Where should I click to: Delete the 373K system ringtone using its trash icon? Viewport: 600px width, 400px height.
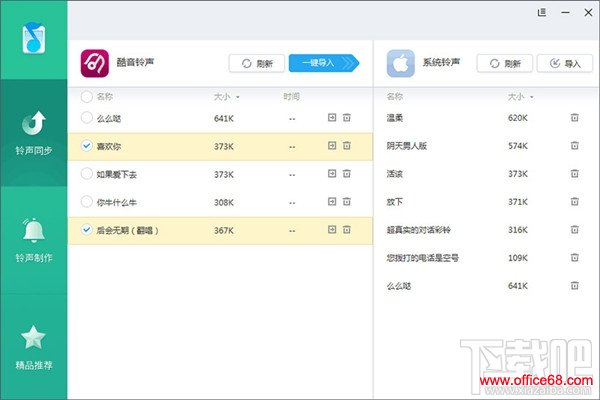point(574,173)
